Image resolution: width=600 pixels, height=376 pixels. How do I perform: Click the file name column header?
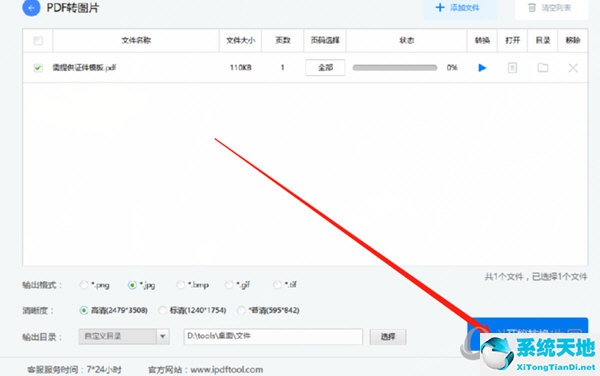click(136, 40)
